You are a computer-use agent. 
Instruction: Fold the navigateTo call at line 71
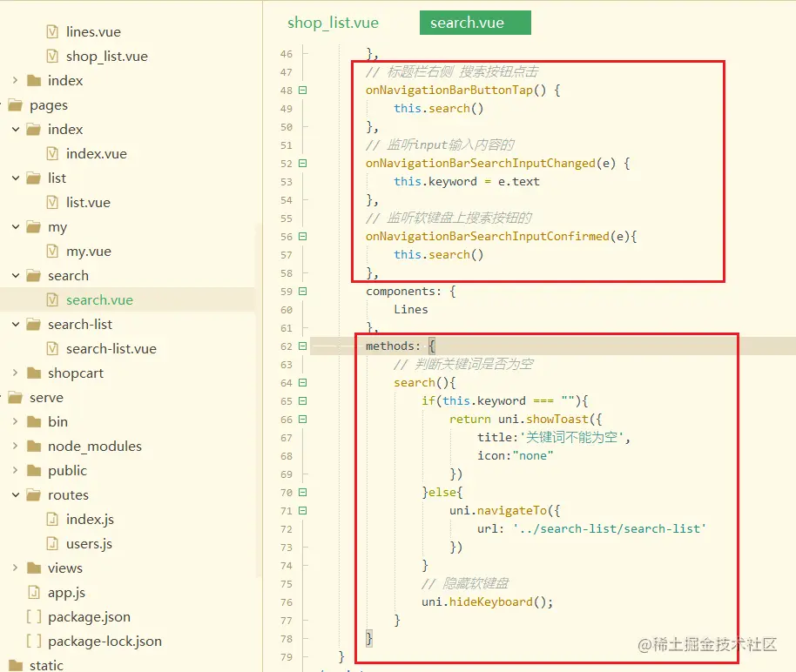302,511
